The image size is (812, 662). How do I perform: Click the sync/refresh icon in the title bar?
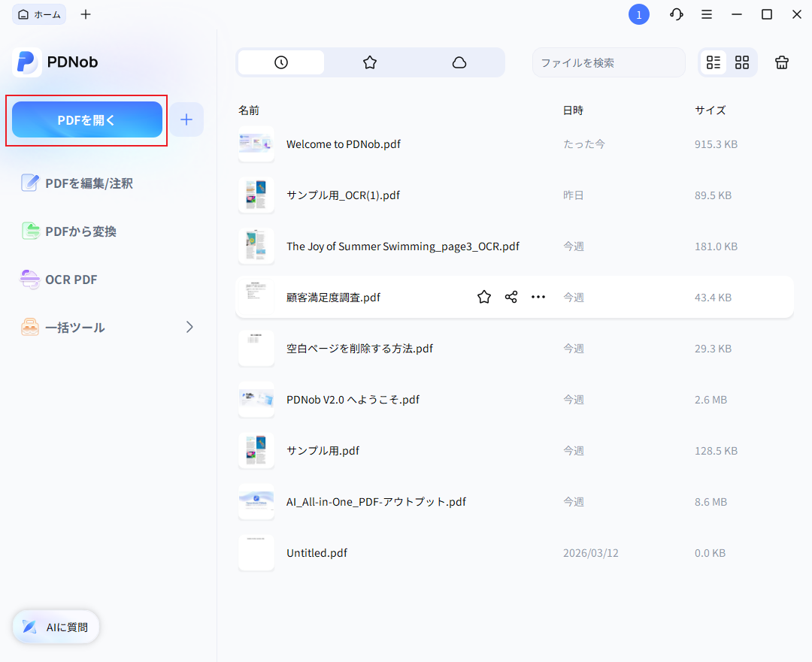pyautogui.click(x=676, y=14)
